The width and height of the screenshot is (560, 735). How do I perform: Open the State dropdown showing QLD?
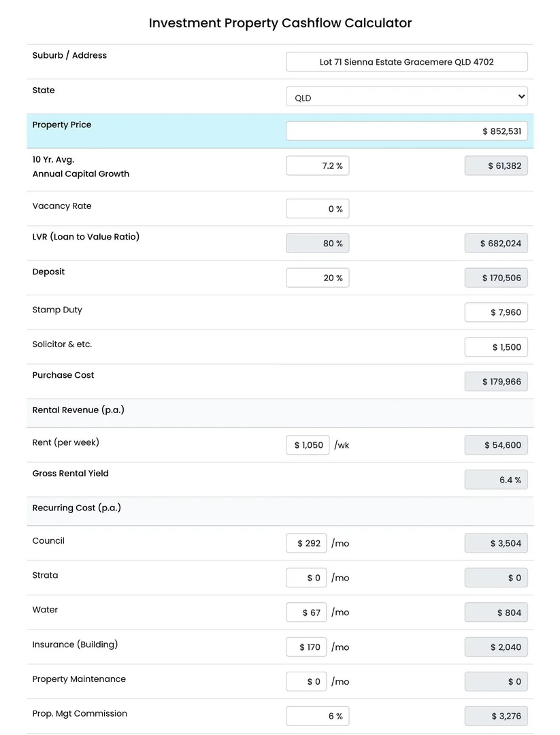(406, 97)
